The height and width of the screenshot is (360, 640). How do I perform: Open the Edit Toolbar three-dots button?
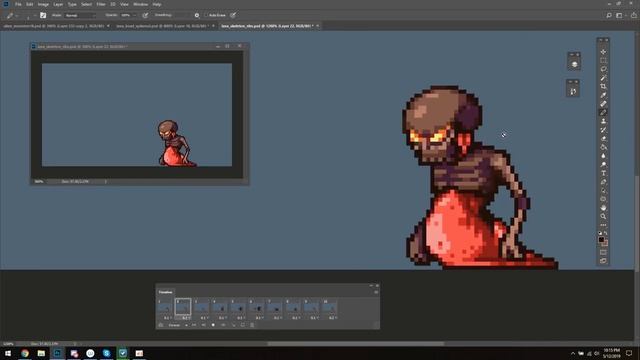coord(603,225)
